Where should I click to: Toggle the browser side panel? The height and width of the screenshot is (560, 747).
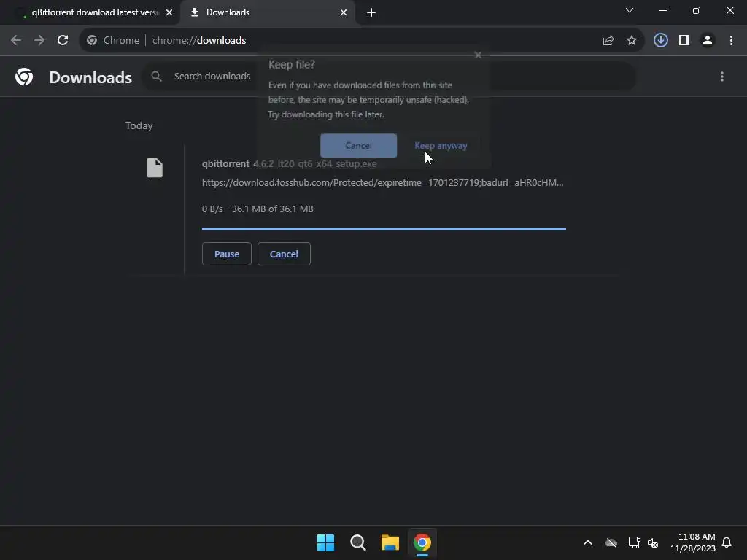(x=684, y=41)
